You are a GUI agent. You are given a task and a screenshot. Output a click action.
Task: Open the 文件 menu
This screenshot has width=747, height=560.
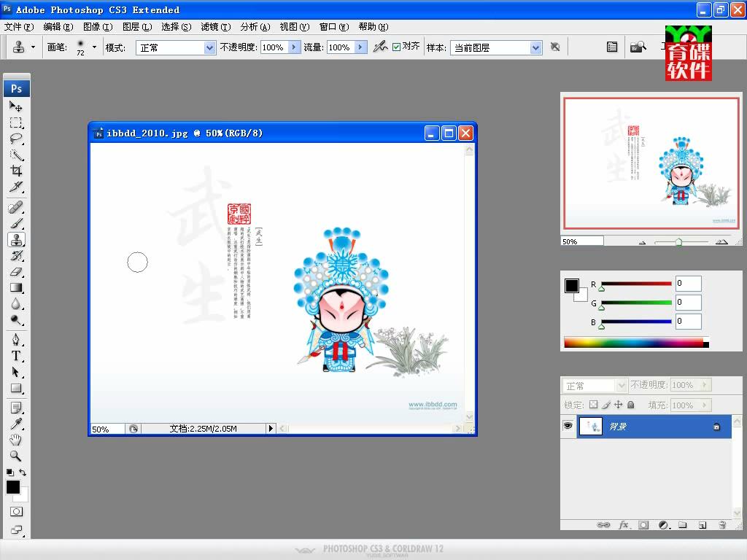pyautogui.click(x=18, y=27)
